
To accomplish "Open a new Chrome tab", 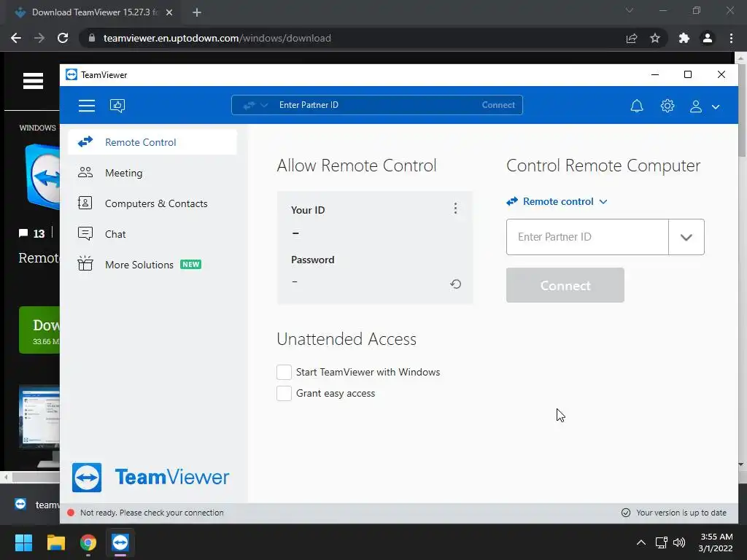I will tap(197, 12).
